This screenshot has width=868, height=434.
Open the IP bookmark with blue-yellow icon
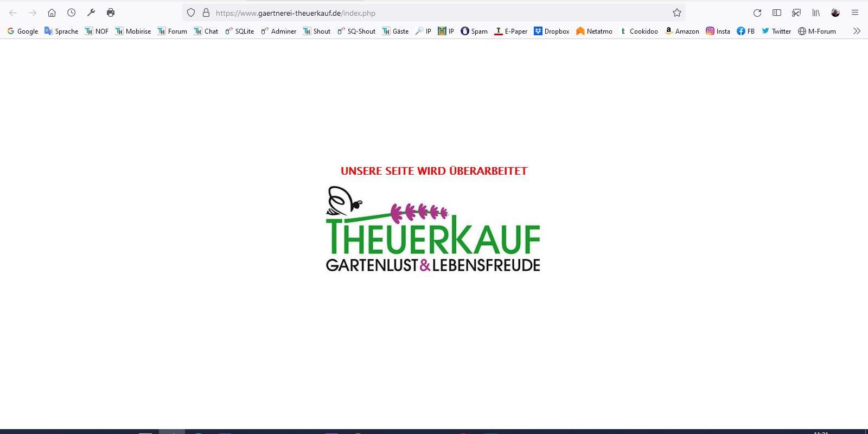coord(446,31)
